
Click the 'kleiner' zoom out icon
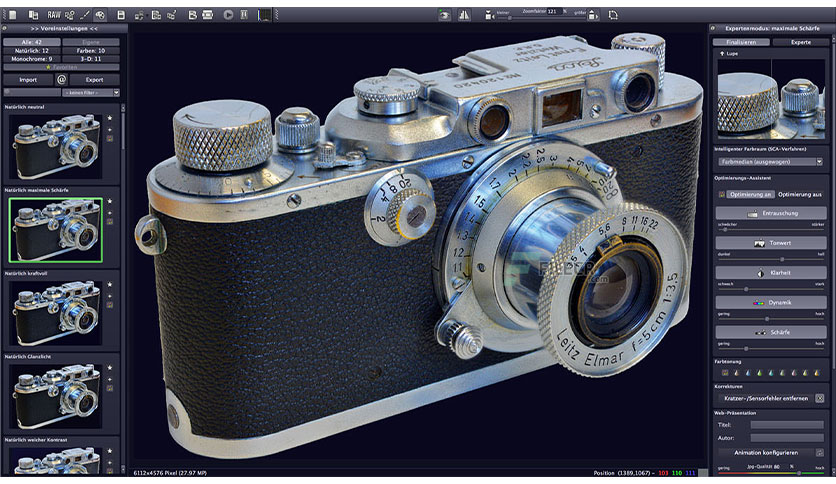coord(489,16)
